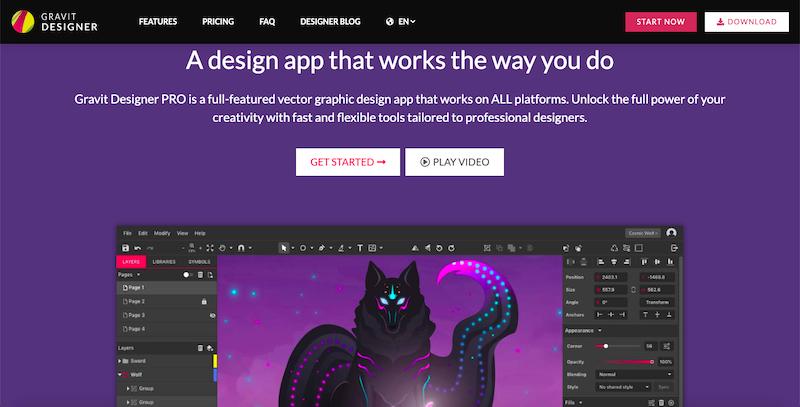Click the Angle input field
The width and height of the screenshot is (800, 407).
[612, 302]
